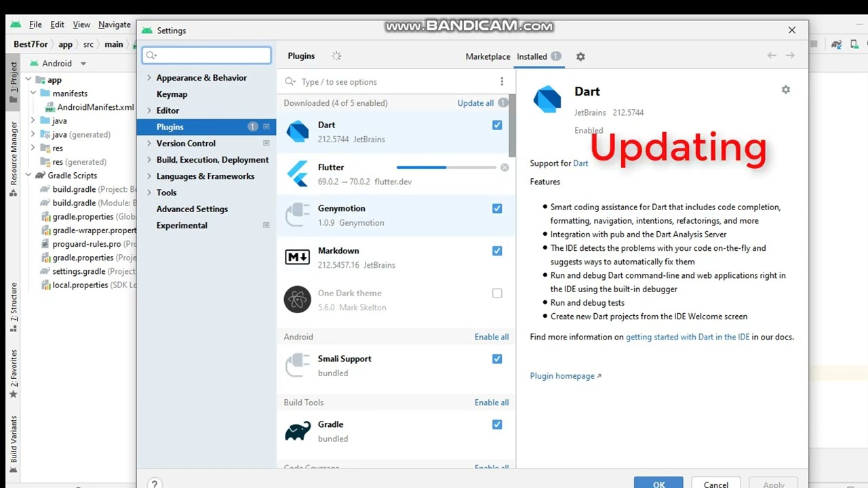868x488 pixels.
Task: Open the Resource Manager tool window
Action: [x=13, y=159]
